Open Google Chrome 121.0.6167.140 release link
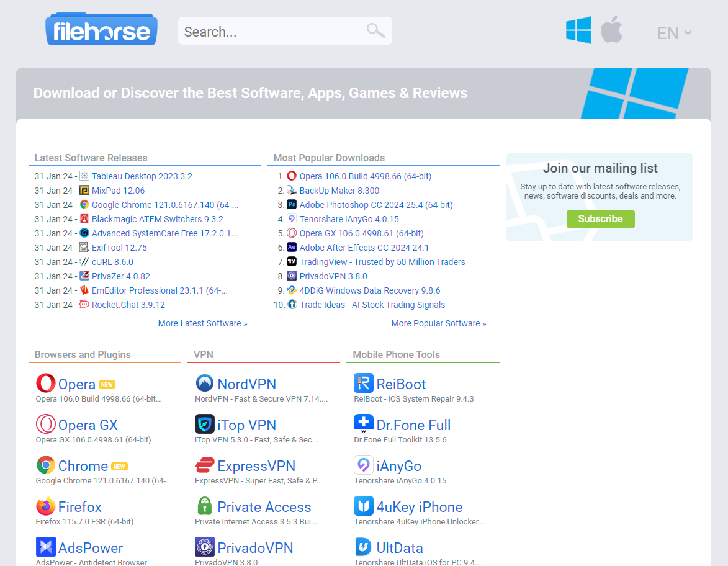 (165, 205)
